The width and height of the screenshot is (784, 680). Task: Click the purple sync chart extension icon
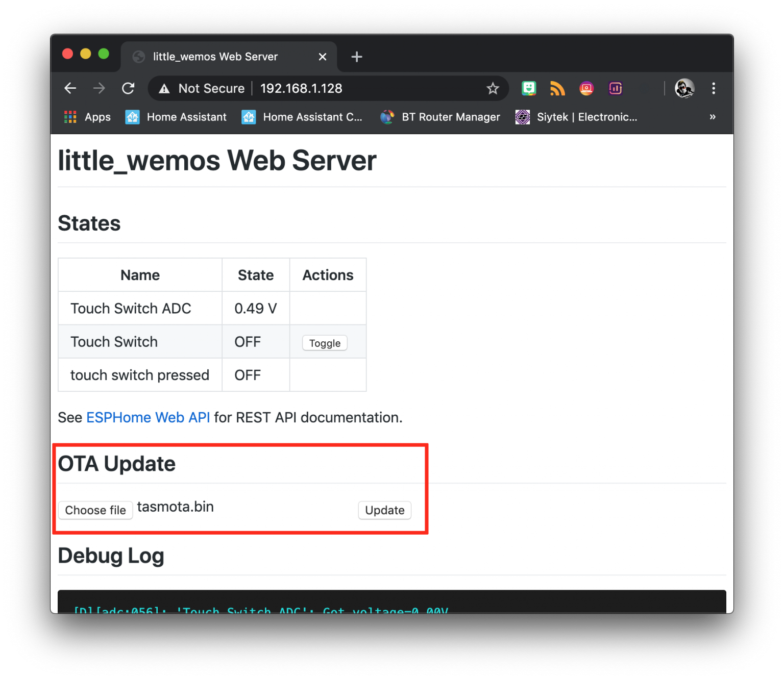(x=615, y=88)
